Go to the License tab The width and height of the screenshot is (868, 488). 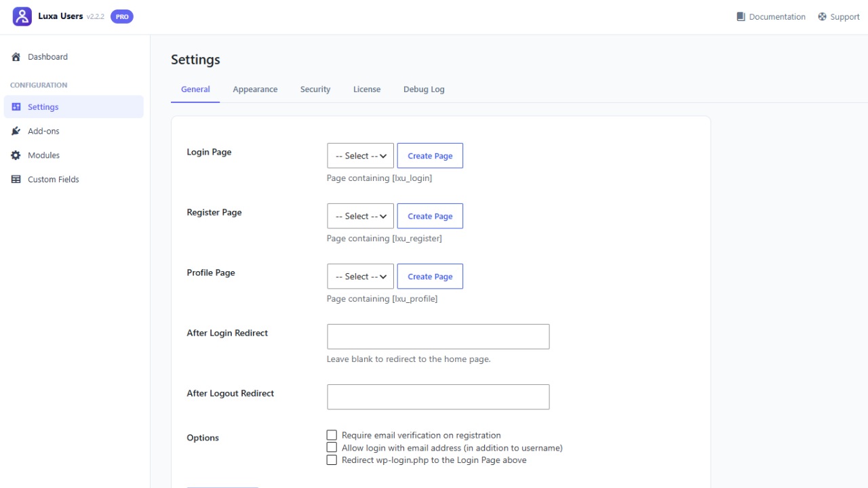point(367,89)
